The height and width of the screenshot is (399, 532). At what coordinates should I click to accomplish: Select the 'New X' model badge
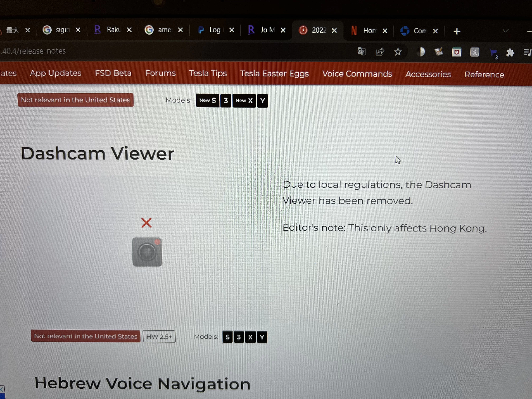(x=244, y=101)
